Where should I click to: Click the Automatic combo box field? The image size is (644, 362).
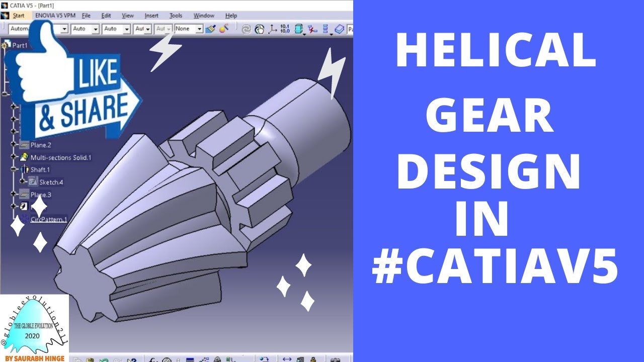pyautogui.click(x=38, y=29)
